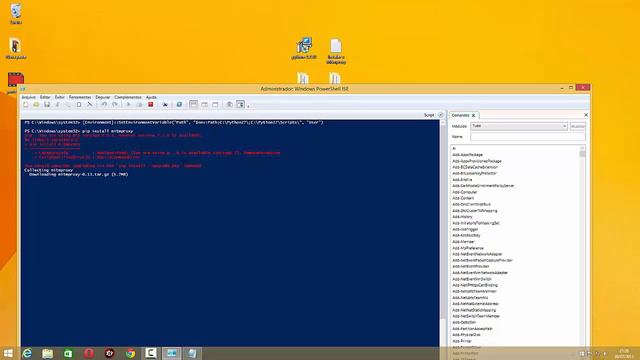Click the New Remote PowerShell Tab icon
This screenshot has height=360, width=640.
point(165,105)
